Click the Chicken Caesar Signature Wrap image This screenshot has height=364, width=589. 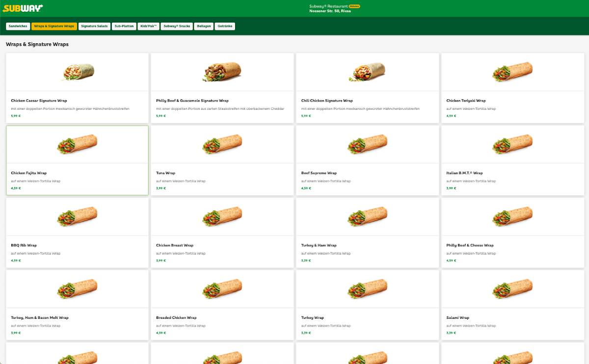(x=78, y=72)
